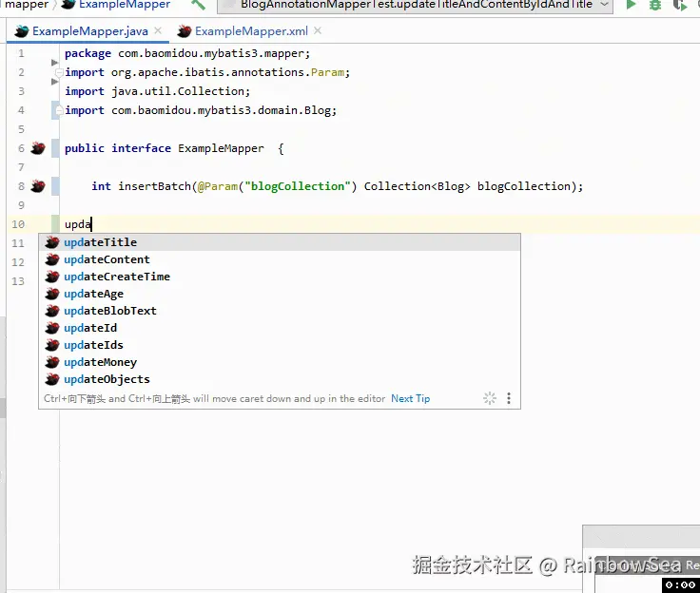Click icon beside updateBlobText suggestion
The height and width of the screenshot is (593, 700).
[52, 311]
